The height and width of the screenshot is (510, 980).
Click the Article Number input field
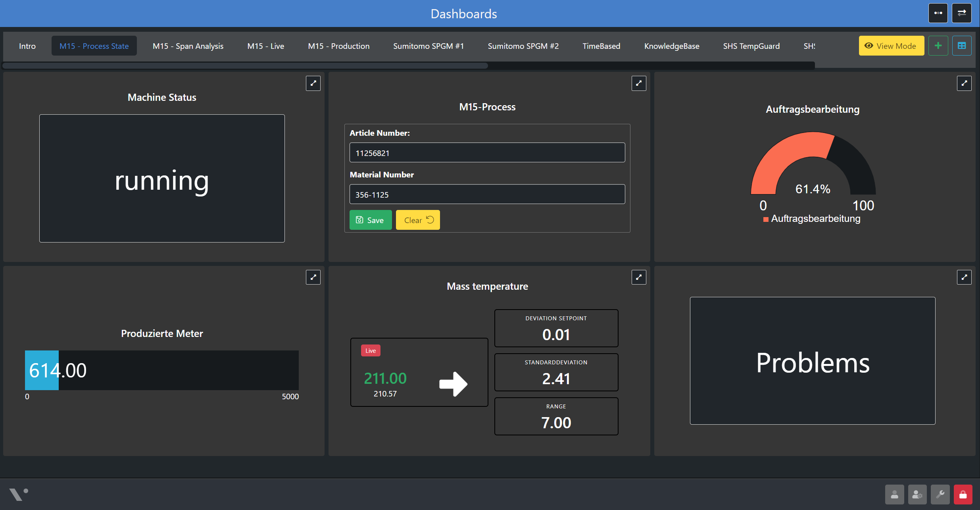pos(487,153)
